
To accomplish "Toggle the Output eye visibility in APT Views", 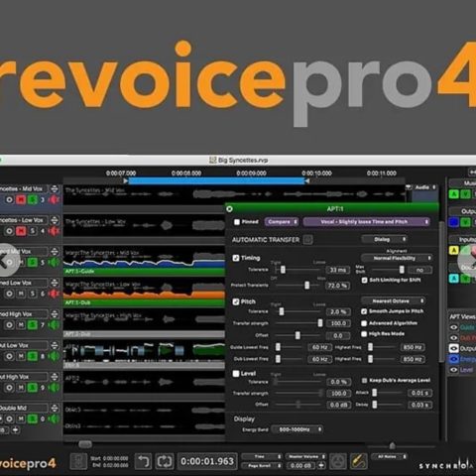I will [453, 348].
